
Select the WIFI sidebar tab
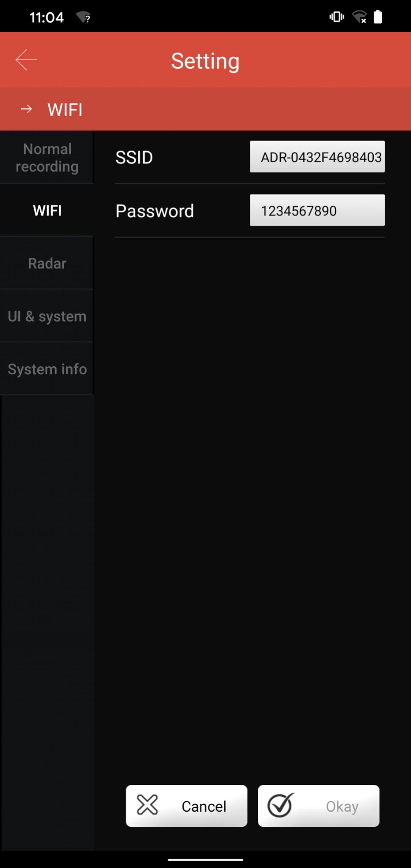pyautogui.click(x=47, y=210)
